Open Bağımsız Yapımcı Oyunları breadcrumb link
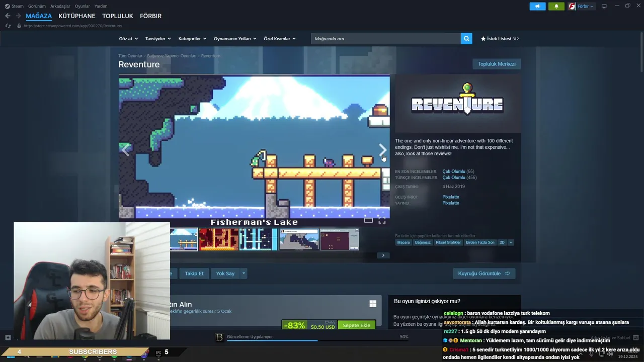The width and height of the screenshot is (644, 362). tap(172, 56)
